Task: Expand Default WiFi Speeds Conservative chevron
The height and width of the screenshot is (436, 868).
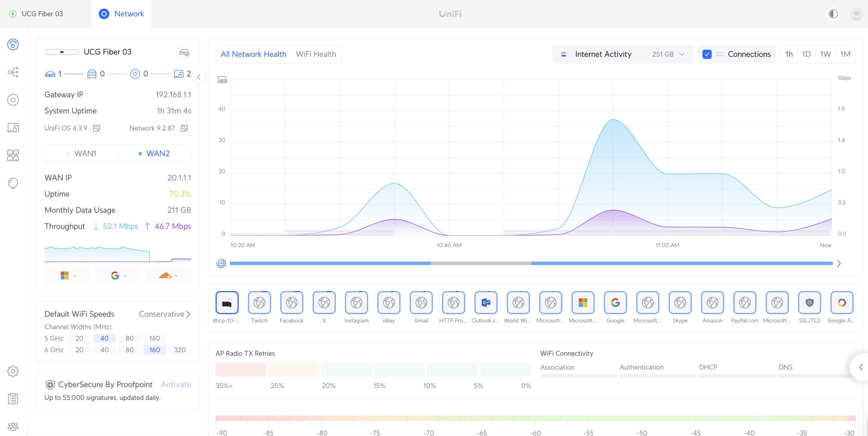Action: click(189, 314)
